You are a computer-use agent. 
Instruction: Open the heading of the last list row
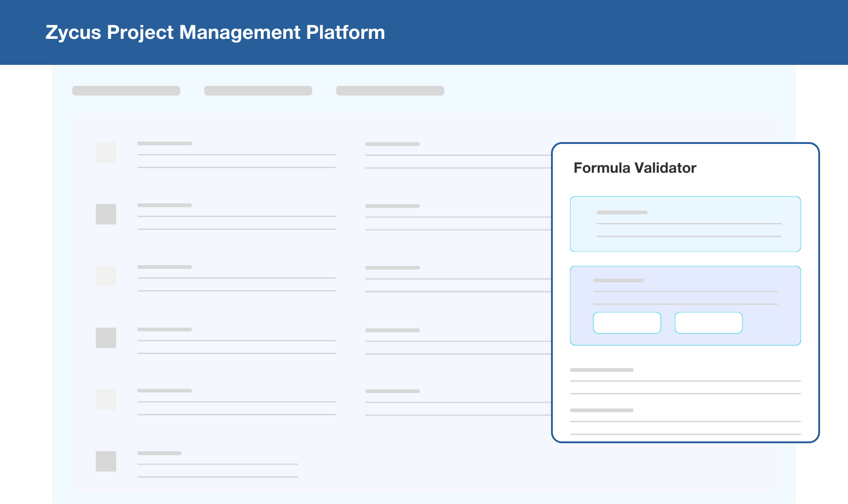point(159,453)
